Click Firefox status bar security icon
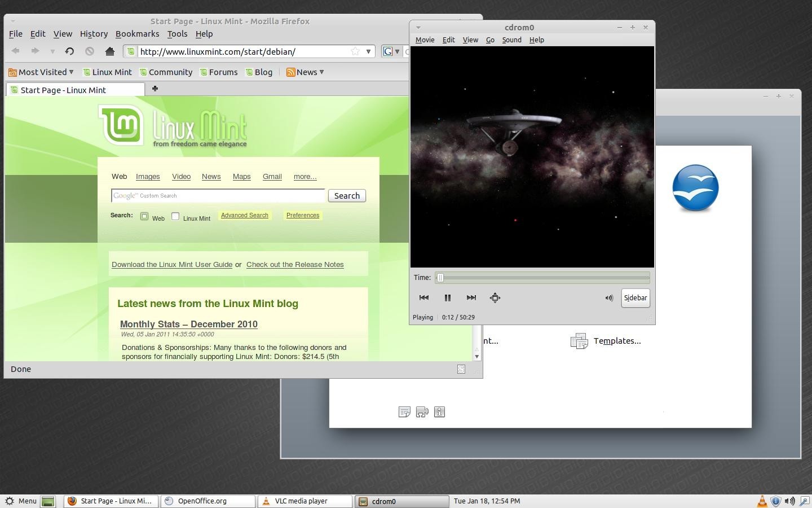This screenshot has height=508, width=812. click(x=461, y=369)
